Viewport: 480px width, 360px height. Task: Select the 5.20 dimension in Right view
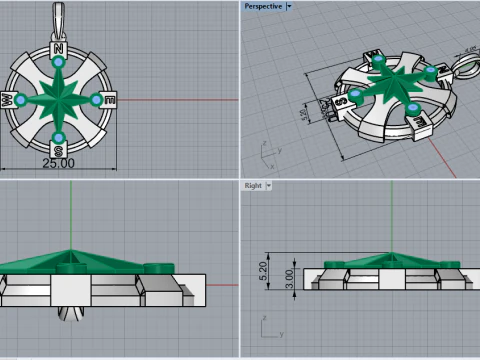(263, 271)
